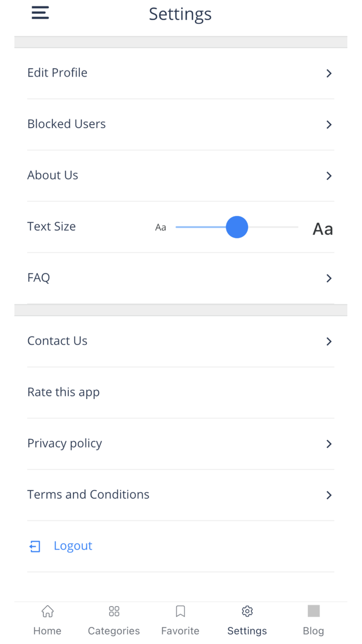The image size is (362, 644).
Task: Tap the Favorite bookmark icon
Action: coord(180,611)
